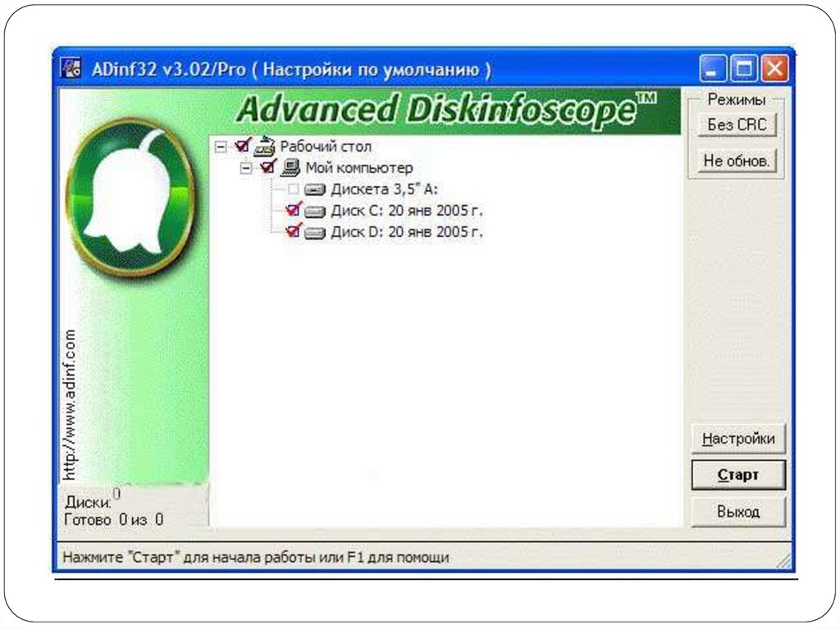Open the http://www.adinf.com link

(71, 404)
